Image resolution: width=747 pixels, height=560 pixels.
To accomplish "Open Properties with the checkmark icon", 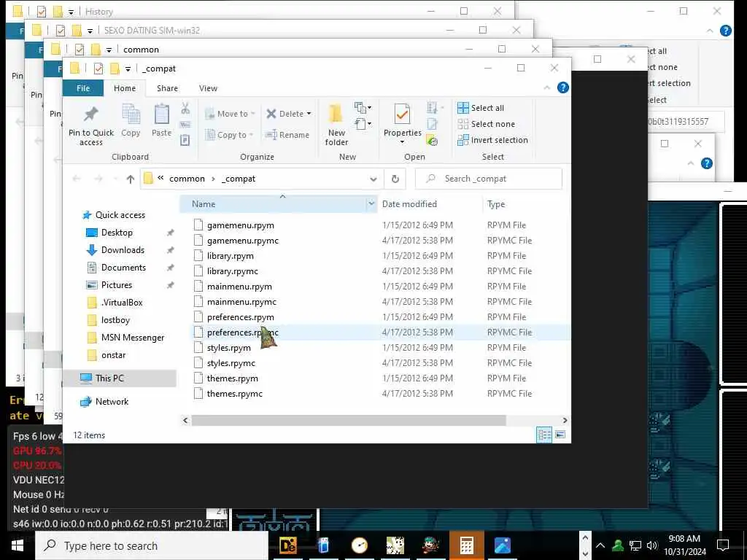I will point(402,114).
